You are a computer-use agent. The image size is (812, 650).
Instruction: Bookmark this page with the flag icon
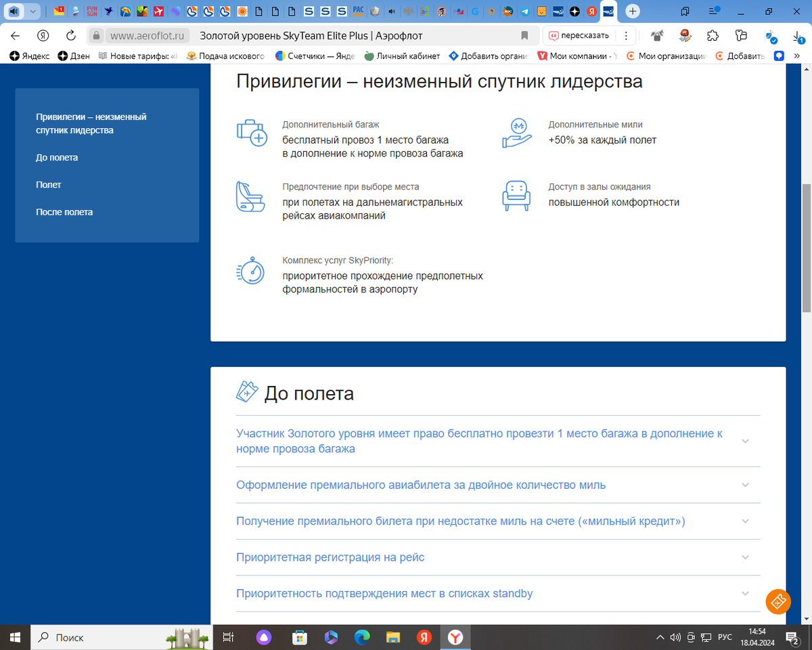(x=524, y=36)
